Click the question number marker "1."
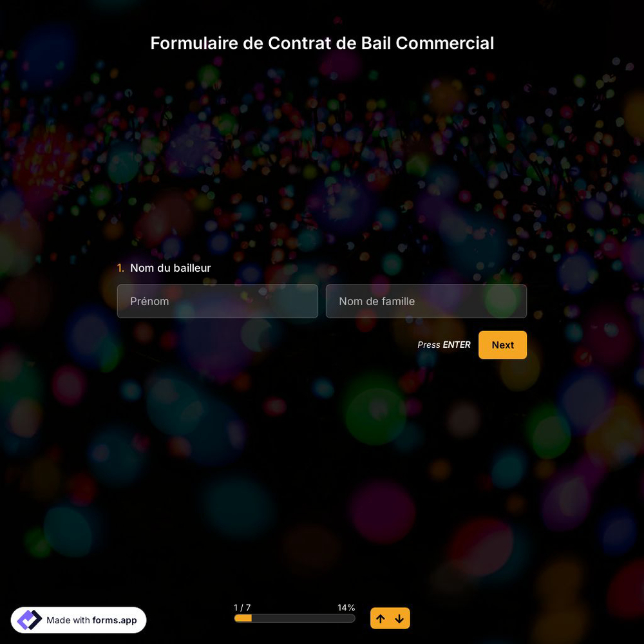Image resolution: width=644 pixels, height=644 pixels. click(120, 268)
